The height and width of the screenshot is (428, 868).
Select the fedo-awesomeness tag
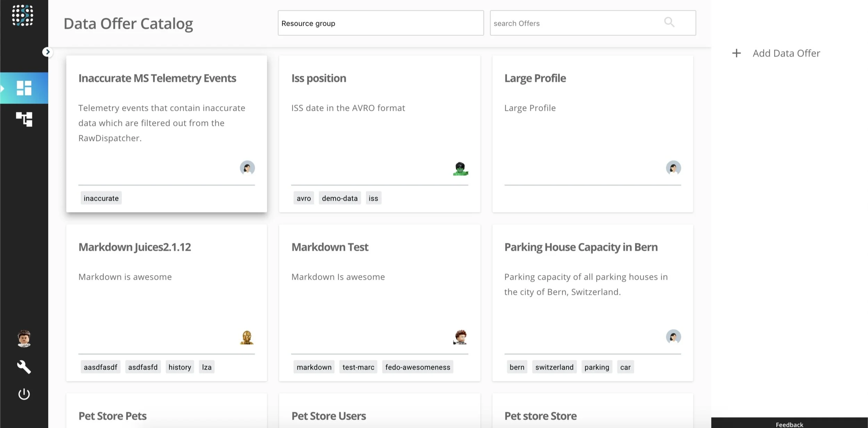418,367
